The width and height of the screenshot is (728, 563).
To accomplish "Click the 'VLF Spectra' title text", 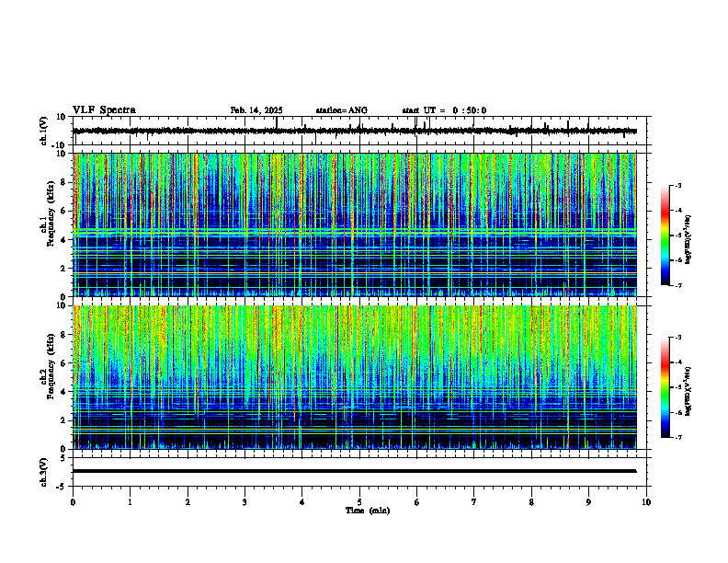I will coord(104,110).
